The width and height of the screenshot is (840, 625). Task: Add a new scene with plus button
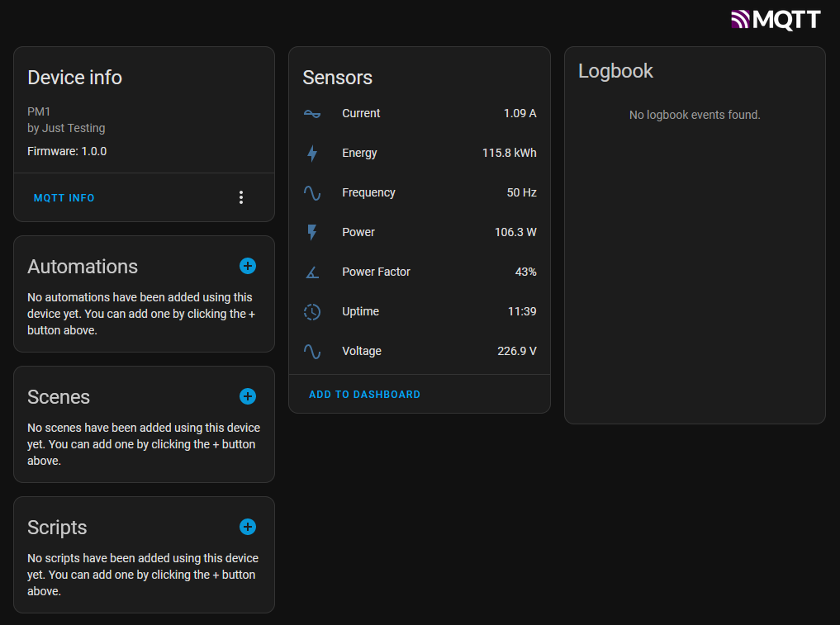248,396
